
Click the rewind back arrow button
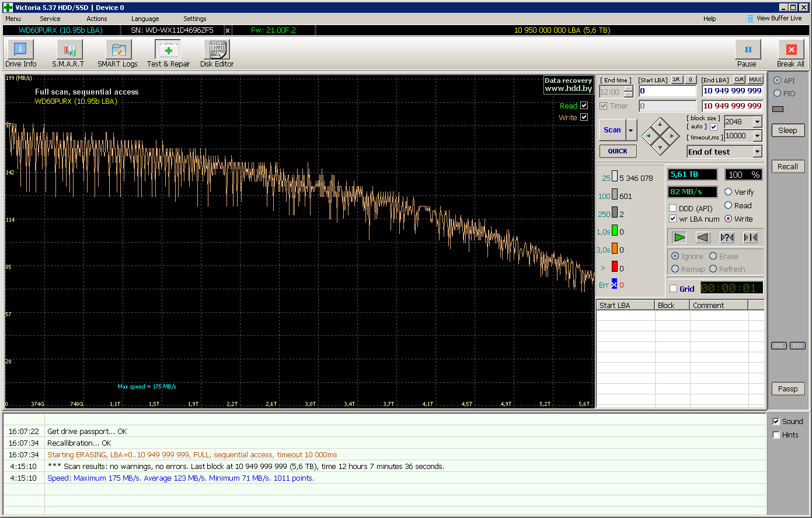703,237
